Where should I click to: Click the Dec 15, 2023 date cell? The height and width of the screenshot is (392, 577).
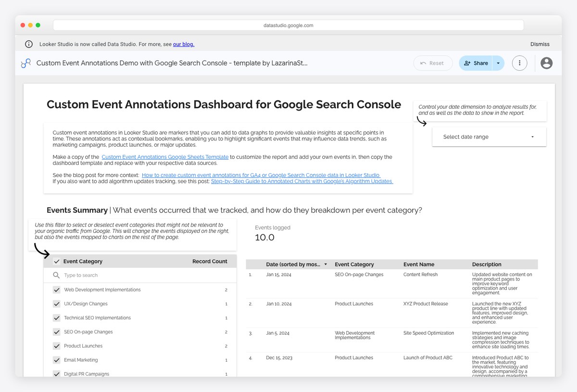click(279, 358)
